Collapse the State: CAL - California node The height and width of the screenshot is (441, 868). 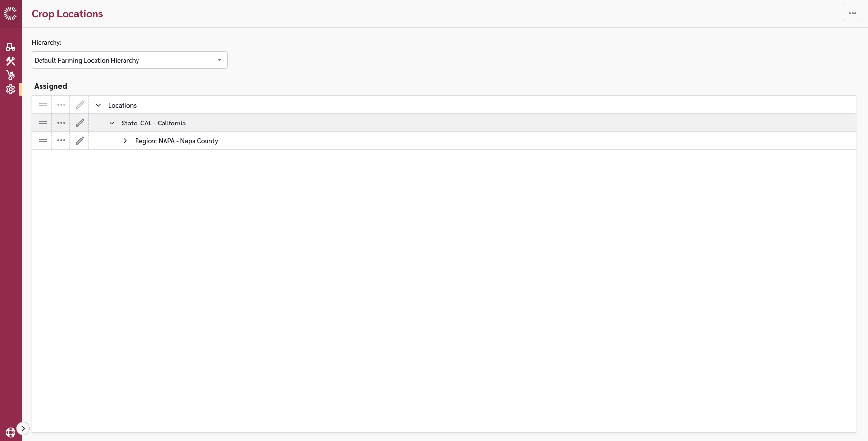click(112, 123)
